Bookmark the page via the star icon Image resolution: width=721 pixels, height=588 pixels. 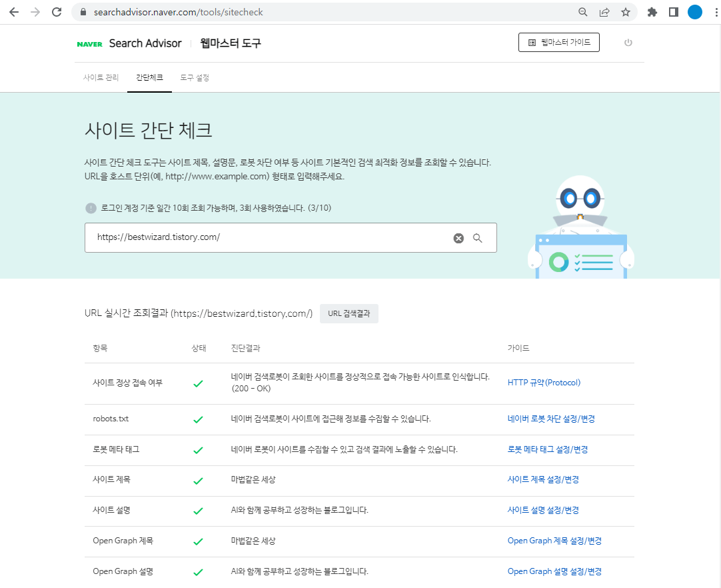tap(625, 11)
